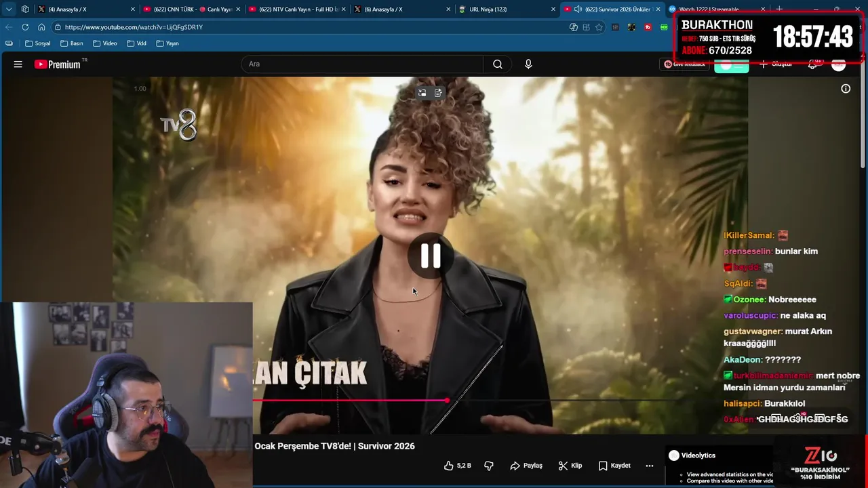View site information lock icon
868x488 pixels.
58,27
